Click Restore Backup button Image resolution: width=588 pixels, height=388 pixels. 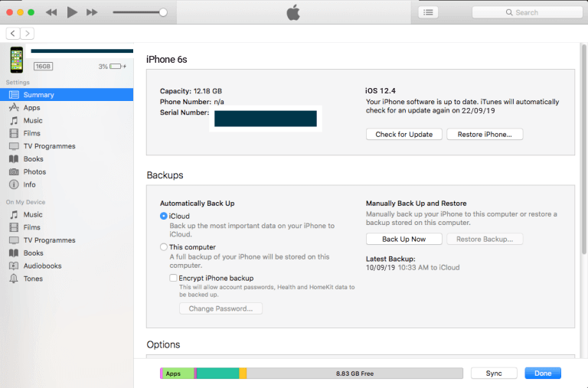click(485, 240)
